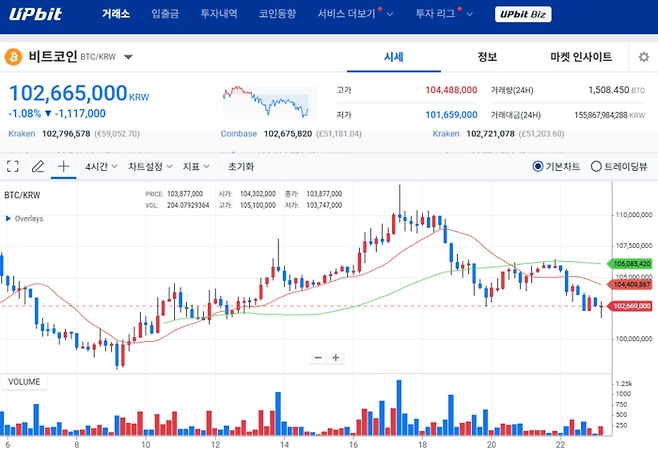Screen dimensions: 658x449
Task: Click the 102,665,000 KRW current price
Action: [79, 93]
